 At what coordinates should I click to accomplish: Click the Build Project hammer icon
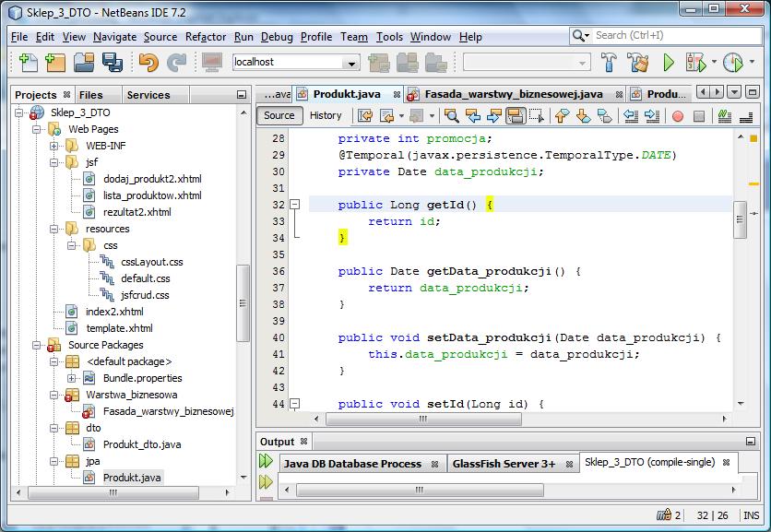click(x=610, y=63)
